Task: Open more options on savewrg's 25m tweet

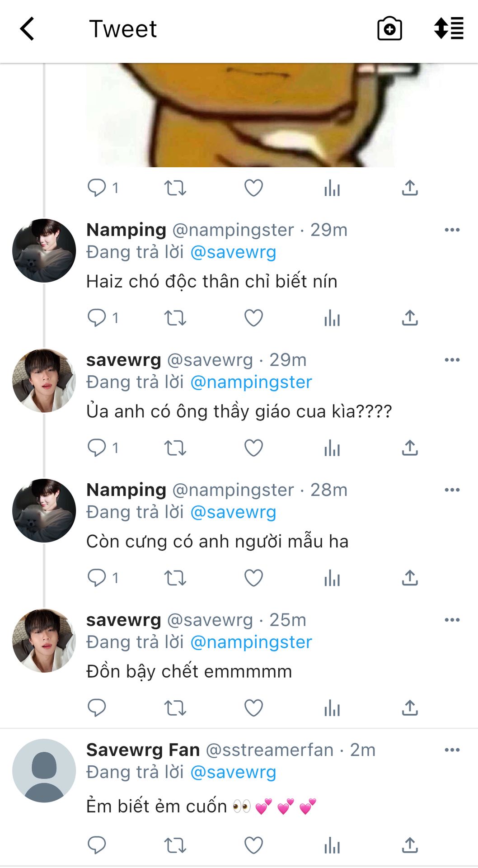Action: click(452, 620)
